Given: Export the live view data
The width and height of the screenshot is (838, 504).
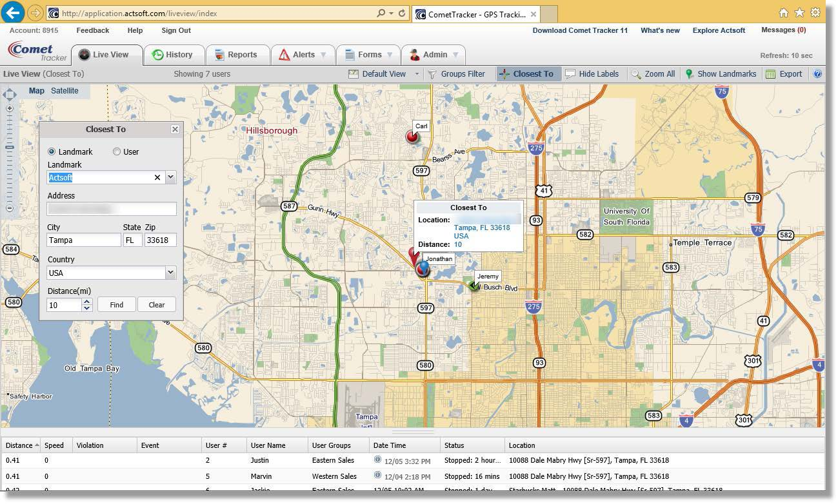Looking at the screenshot, I should pyautogui.click(x=784, y=74).
